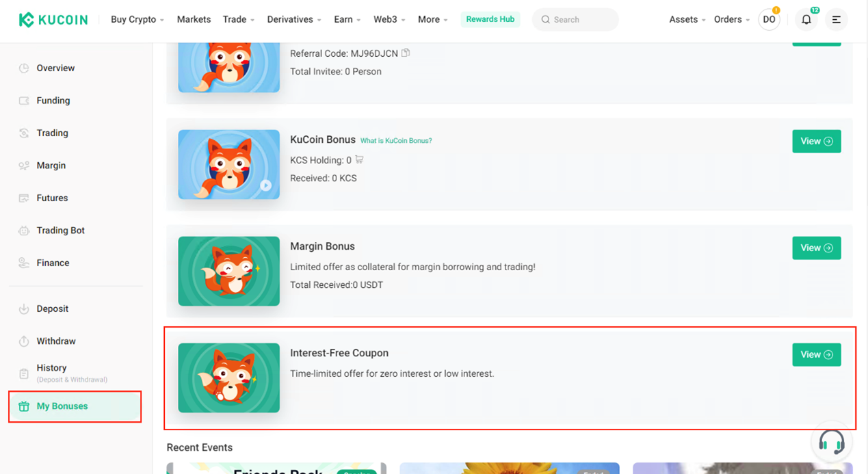
Task: Click the 'Interest-Free Coupon' heading
Action: pyautogui.click(x=339, y=353)
